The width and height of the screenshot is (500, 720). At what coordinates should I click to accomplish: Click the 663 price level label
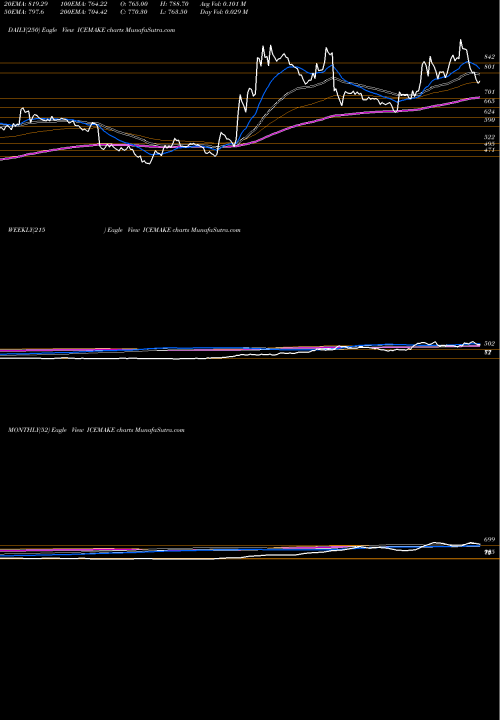coord(489,101)
